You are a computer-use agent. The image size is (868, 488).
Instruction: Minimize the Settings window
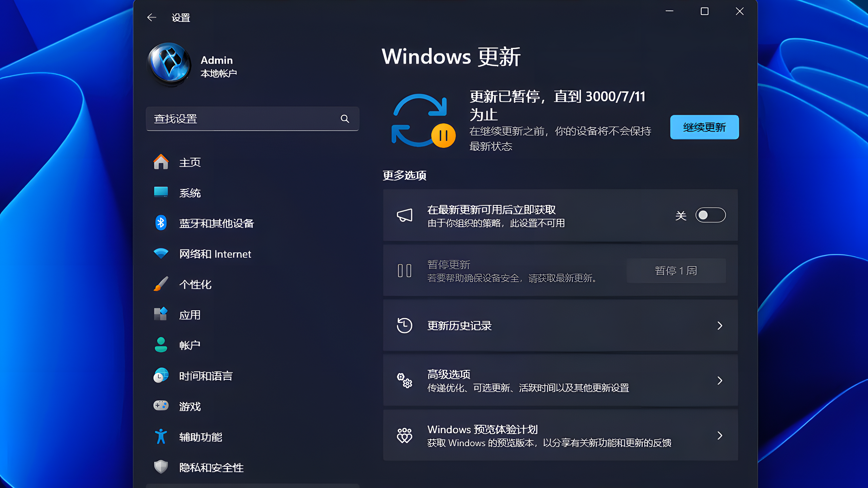pos(669,11)
